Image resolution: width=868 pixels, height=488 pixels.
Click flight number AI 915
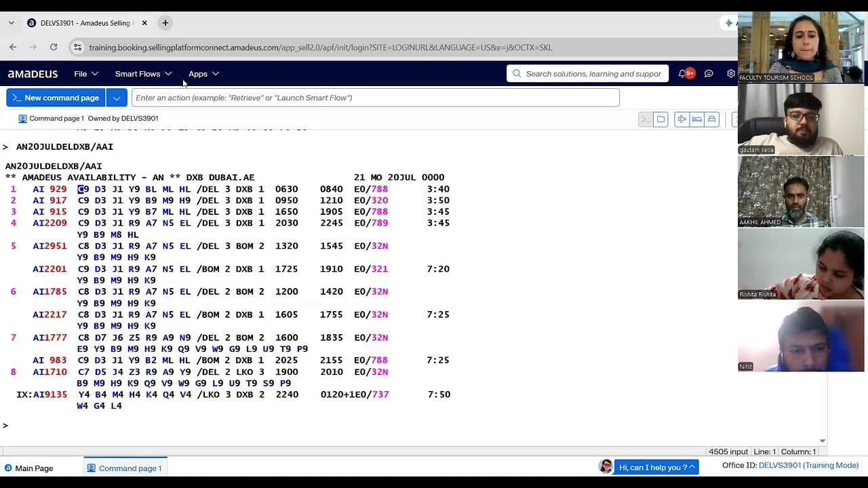(x=50, y=212)
